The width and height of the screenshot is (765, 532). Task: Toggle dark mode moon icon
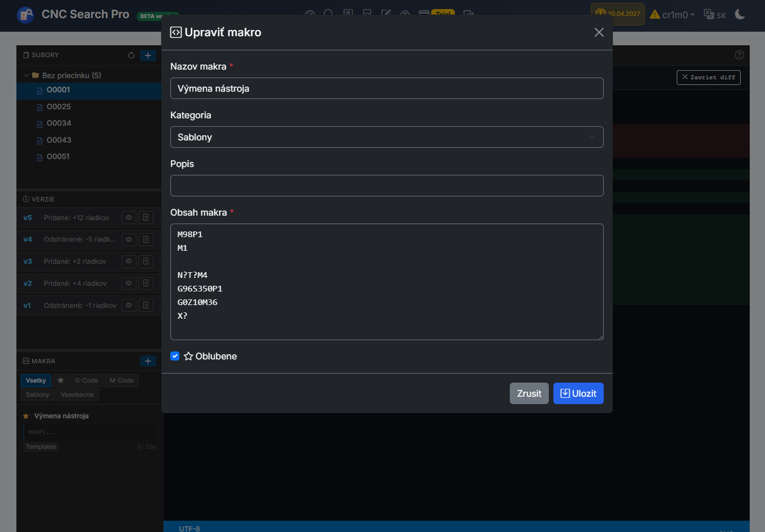coord(740,14)
